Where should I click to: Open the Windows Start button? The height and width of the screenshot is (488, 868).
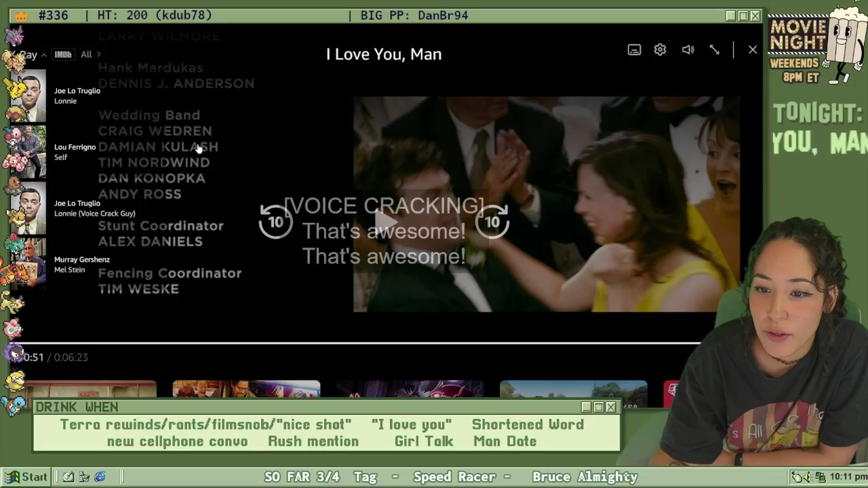[x=26, y=477]
